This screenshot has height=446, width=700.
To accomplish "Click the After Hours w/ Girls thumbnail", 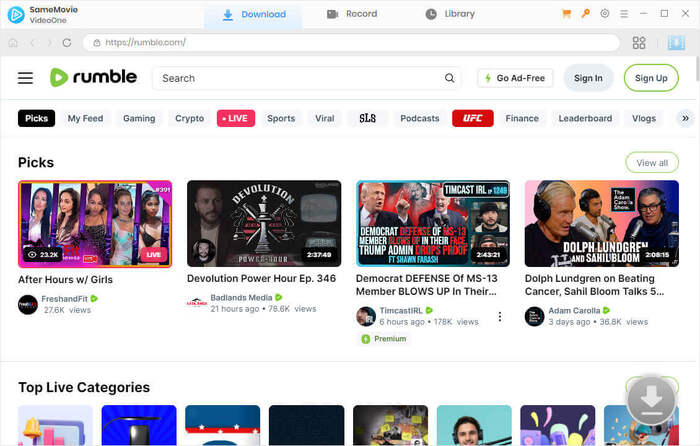I will (95, 224).
